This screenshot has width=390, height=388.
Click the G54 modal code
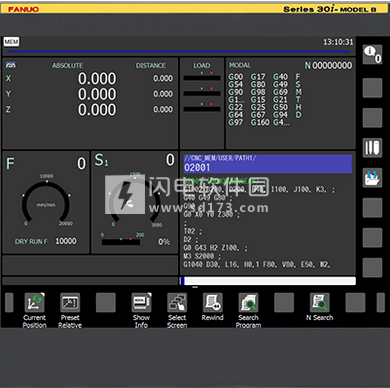236,84
